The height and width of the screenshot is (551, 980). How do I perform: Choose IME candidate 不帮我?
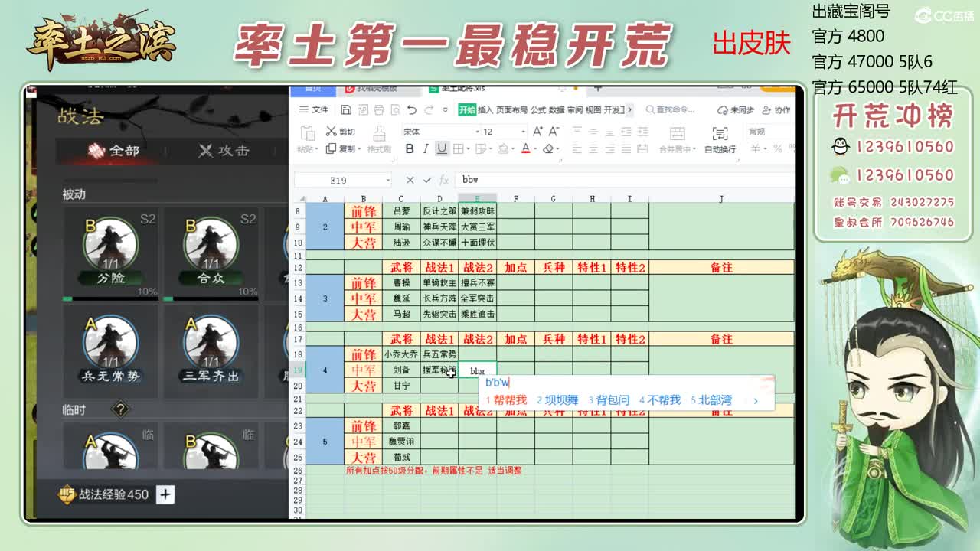click(660, 400)
